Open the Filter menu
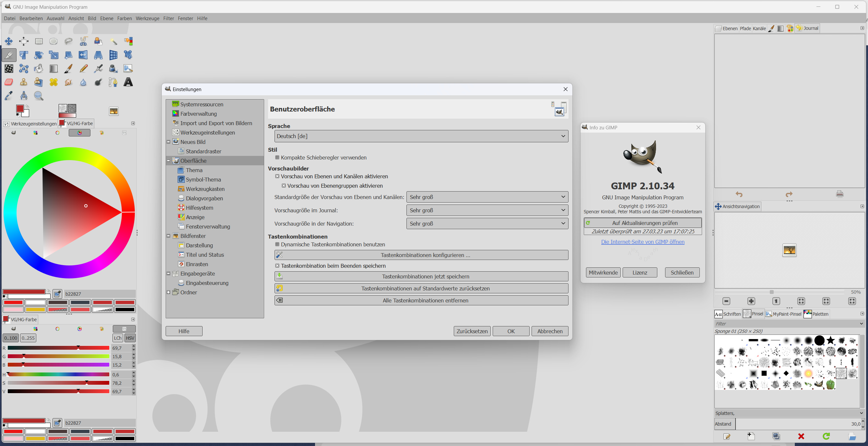The height and width of the screenshot is (446, 868). tap(169, 18)
